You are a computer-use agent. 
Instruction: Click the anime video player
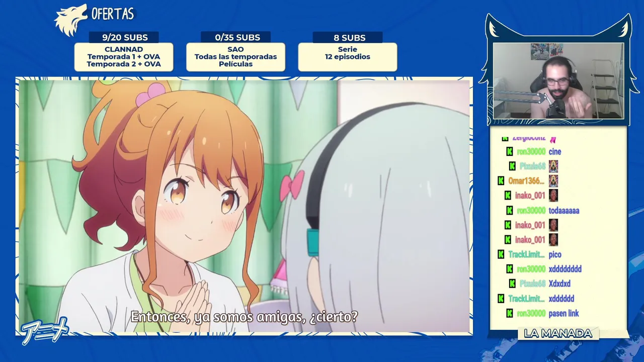click(x=244, y=206)
